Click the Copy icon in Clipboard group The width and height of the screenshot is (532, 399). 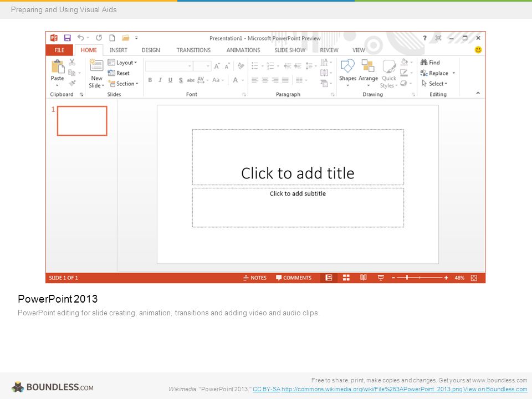(x=71, y=73)
